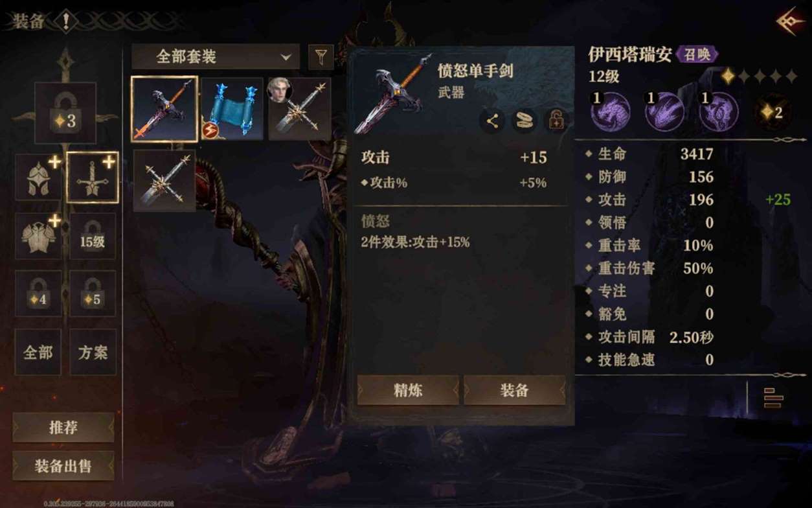The image size is (812, 508).
Task: Click the share icon in item panel
Action: click(492, 121)
